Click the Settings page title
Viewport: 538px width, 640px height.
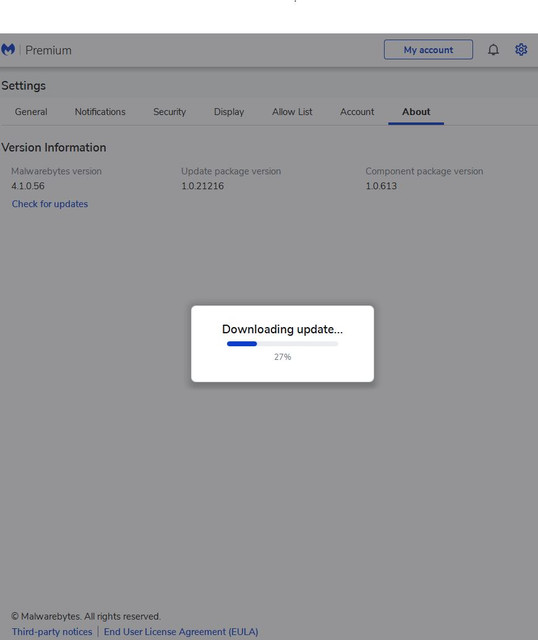point(23,86)
